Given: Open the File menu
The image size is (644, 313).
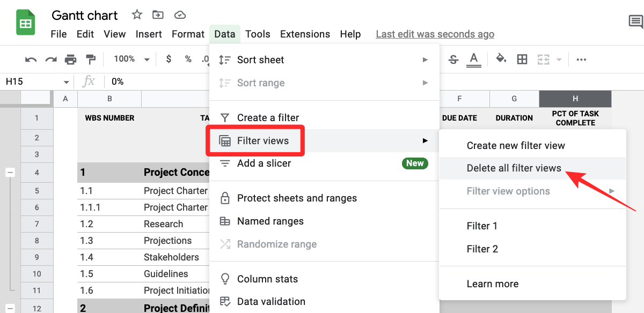Looking at the screenshot, I should tap(58, 34).
